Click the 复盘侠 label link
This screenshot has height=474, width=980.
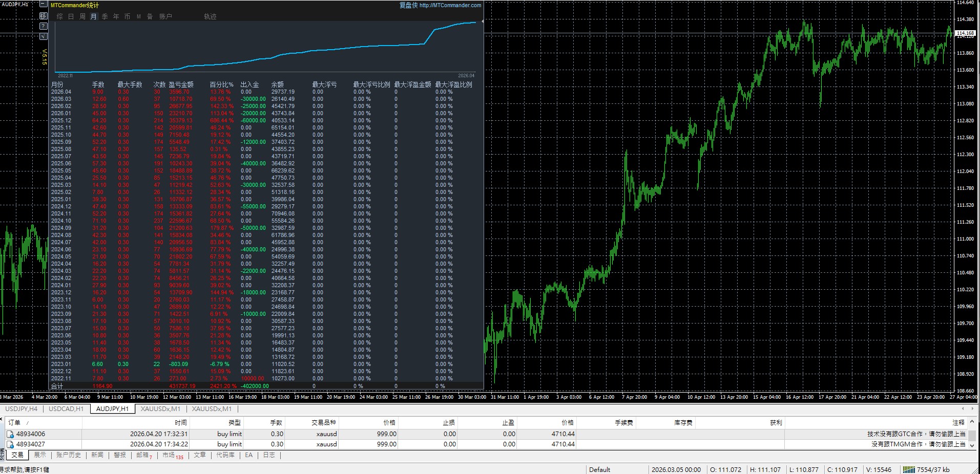pos(408,5)
